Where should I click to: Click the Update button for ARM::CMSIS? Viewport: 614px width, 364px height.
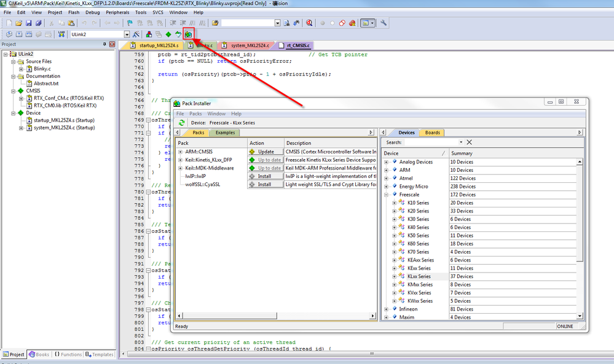[x=266, y=152]
